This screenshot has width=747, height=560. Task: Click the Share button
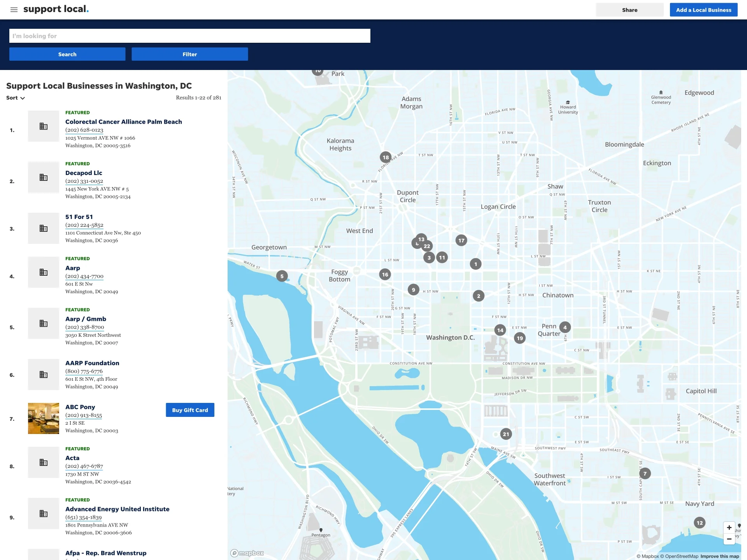(x=630, y=10)
